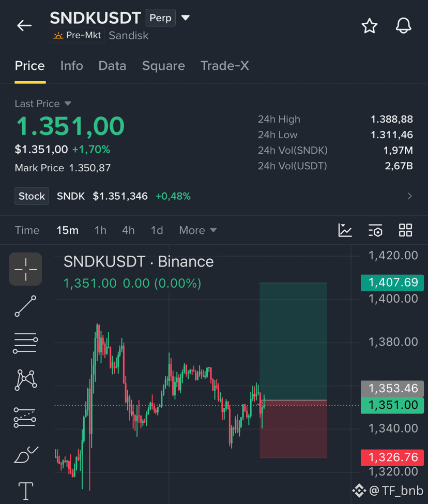Select the brush drawing tool
428x504 pixels.
click(26, 454)
